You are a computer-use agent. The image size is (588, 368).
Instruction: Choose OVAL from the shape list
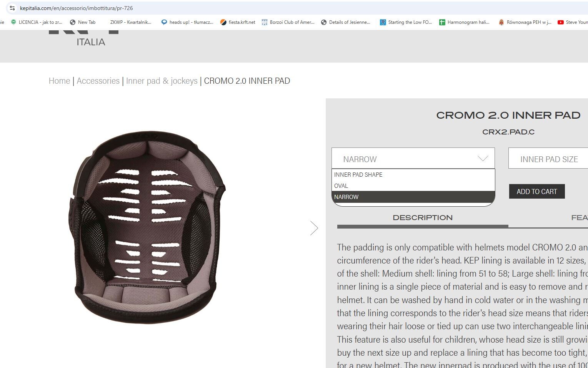[x=413, y=186]
